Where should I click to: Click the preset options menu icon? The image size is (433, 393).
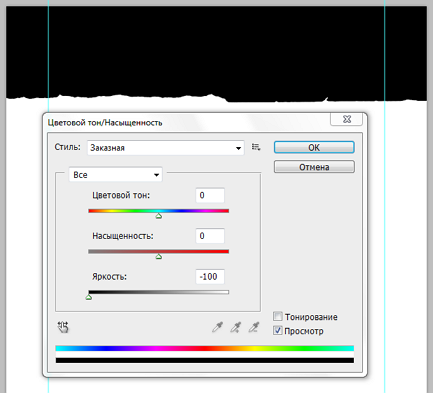click(x=256, y=147)
